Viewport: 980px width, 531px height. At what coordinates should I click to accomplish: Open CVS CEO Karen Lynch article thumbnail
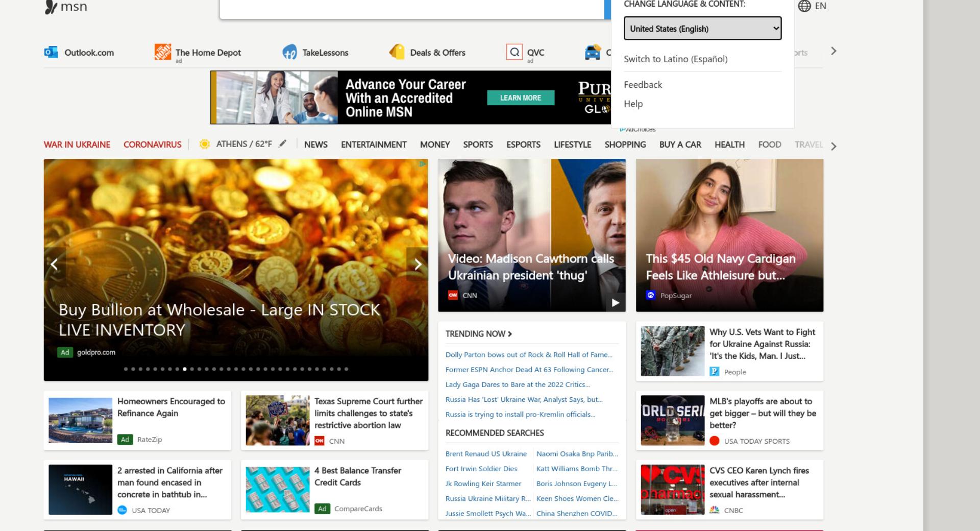(672, 489)
